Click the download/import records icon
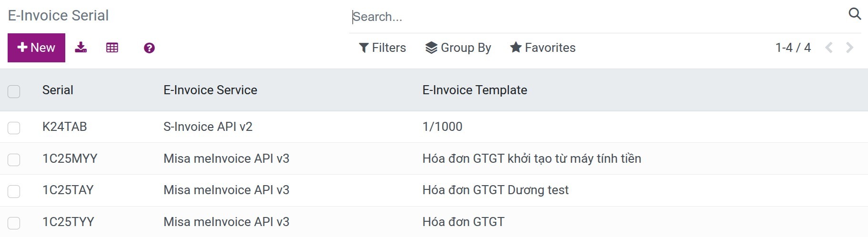Image resolution: width=868 pixels, height=237 pixels. 81,48
